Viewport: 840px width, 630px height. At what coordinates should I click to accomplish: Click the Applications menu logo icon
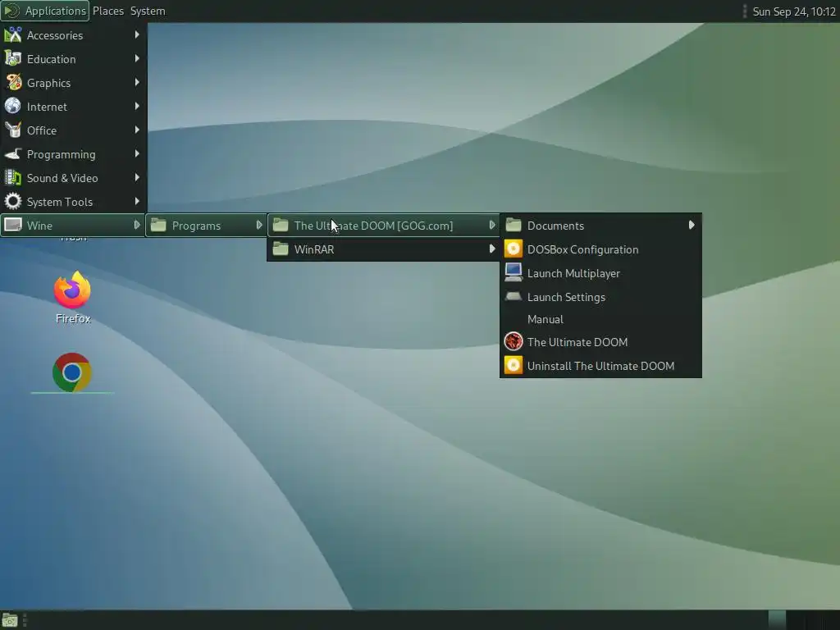click(11, 11)
